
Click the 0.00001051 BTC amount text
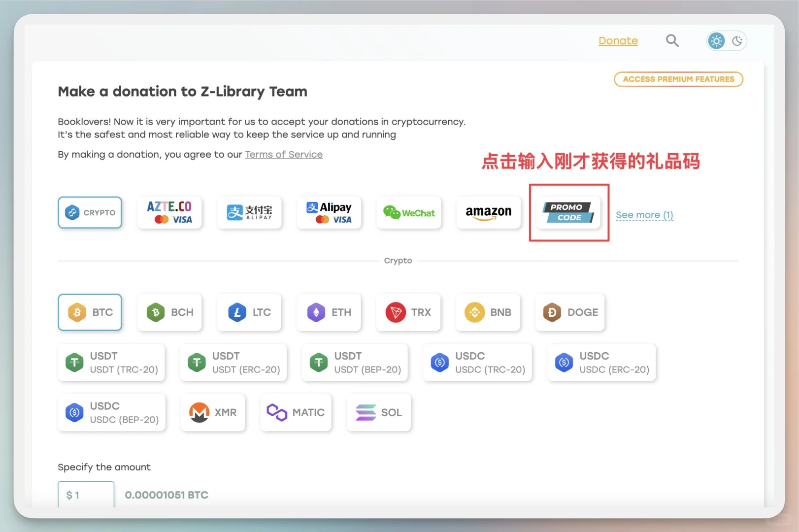[x=166, y=495]
